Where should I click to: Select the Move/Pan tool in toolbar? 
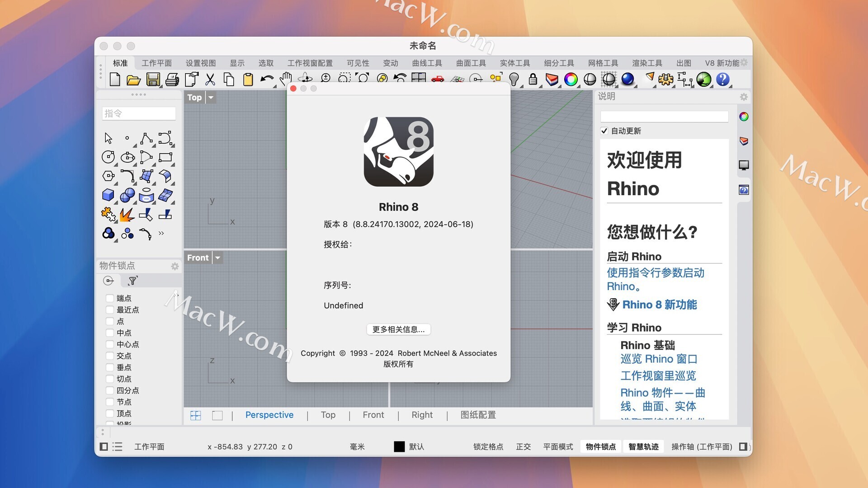coord(286,78)
